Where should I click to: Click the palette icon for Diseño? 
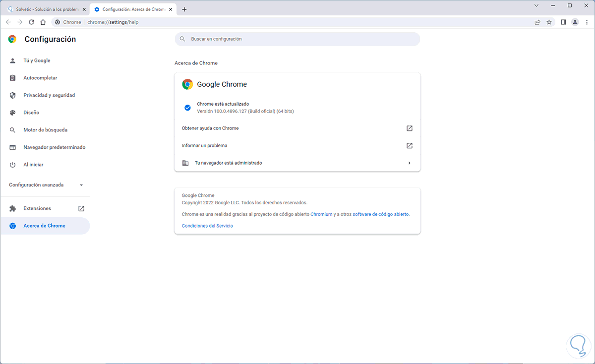tap(13, 113)
